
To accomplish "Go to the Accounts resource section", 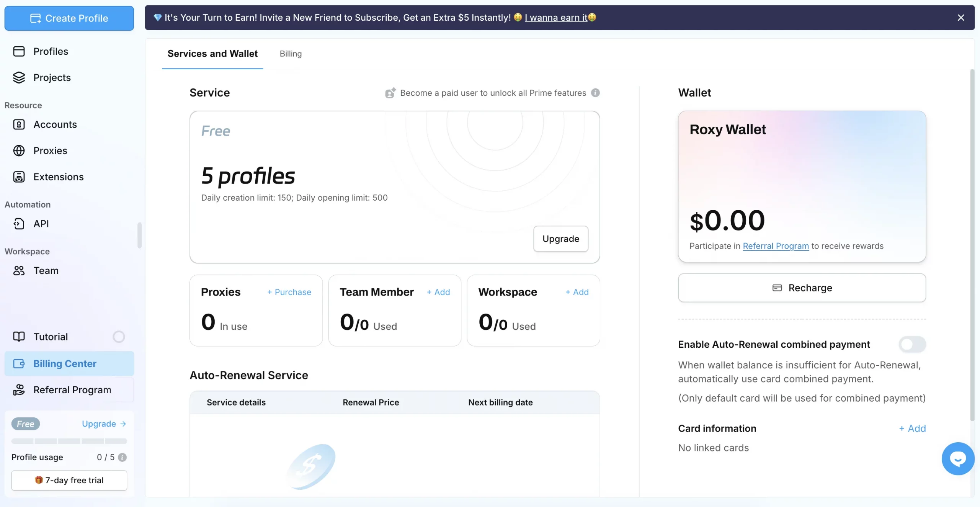I will tap(55, 124).
